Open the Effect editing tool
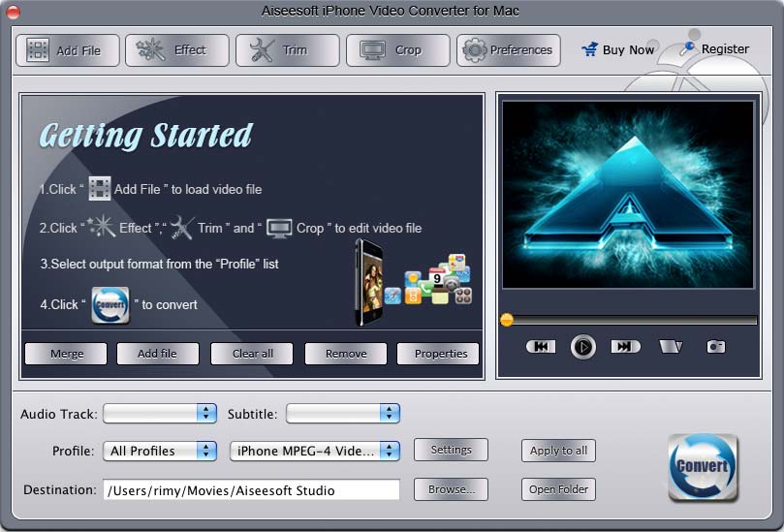 (x=177, y=50)
